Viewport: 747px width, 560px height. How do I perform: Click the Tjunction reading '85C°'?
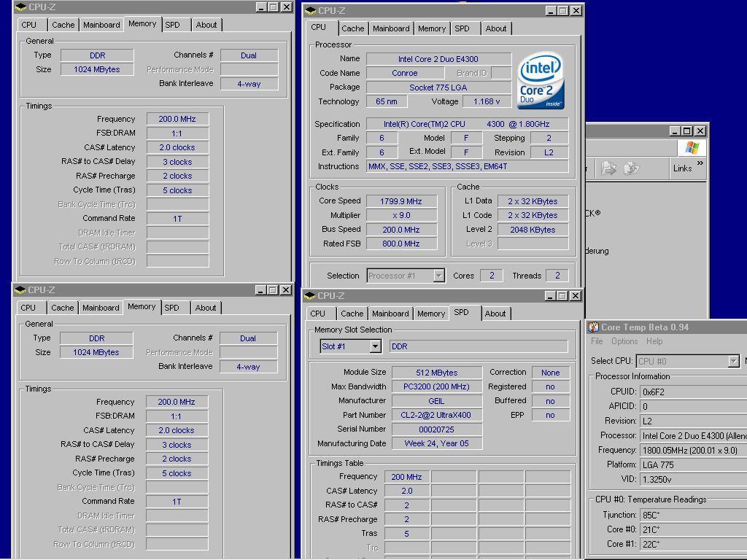coord(693,516)
